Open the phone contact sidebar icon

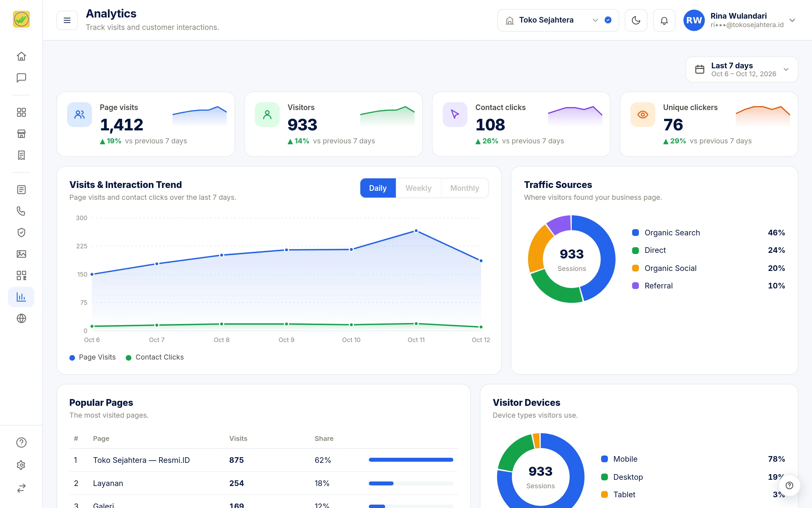(21, 211)
